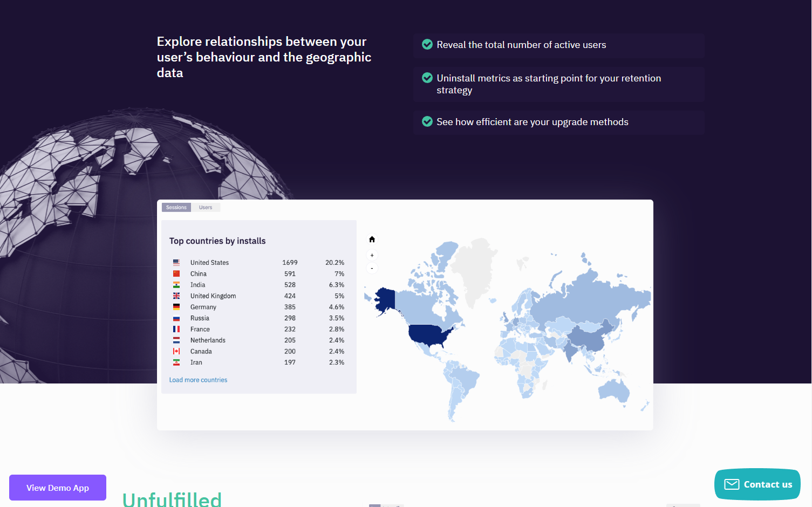Toggle the checkmark next to 'Uninstall metrics' item
812x507 pixels.
(427, 78)
